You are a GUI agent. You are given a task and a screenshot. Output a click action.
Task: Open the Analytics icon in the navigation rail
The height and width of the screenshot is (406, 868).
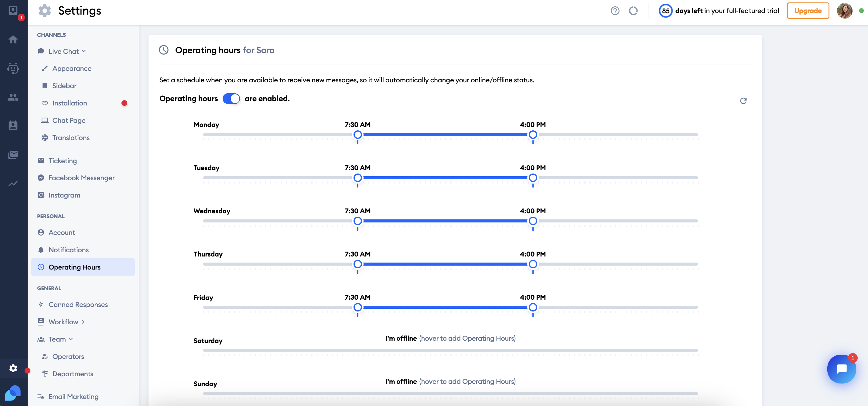tap(13, 184)
